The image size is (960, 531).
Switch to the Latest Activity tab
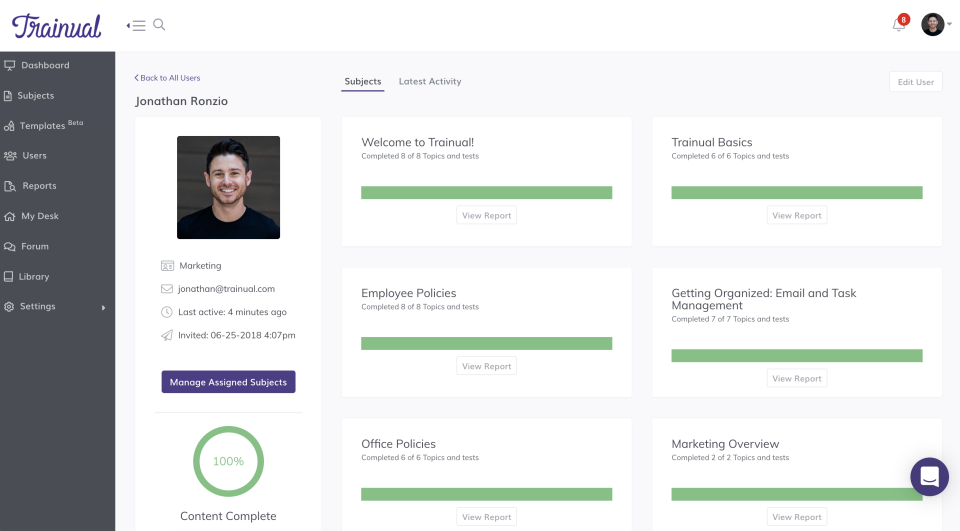pos(430,81)
